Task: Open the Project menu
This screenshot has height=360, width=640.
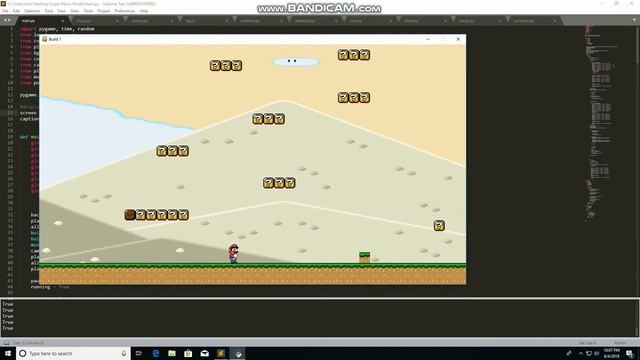Action: (104, 11)
